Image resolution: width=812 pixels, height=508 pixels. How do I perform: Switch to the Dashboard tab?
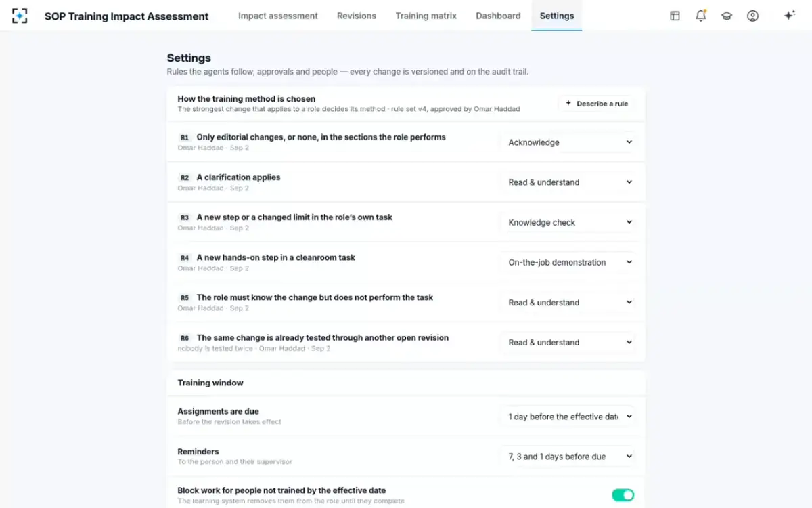tap(498, 16)
